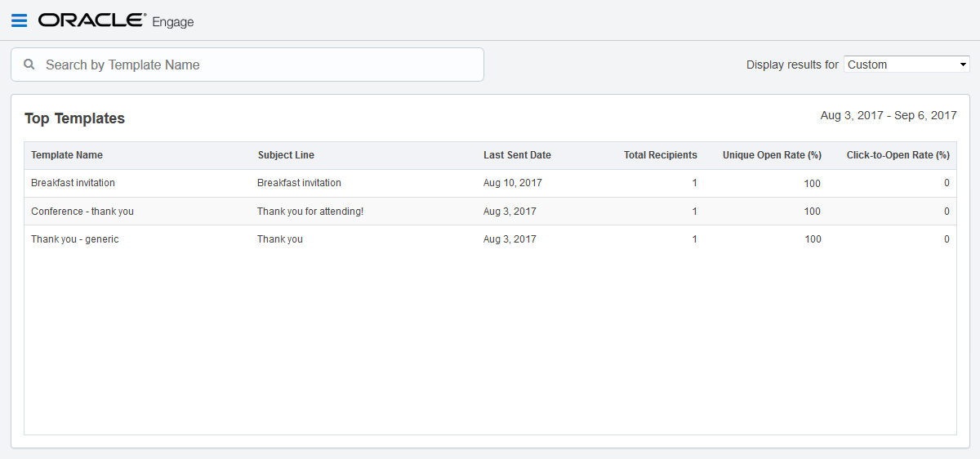980x459 pixels.
Task: Select the Breakfast invitation template row
Action: coord(73,183)
